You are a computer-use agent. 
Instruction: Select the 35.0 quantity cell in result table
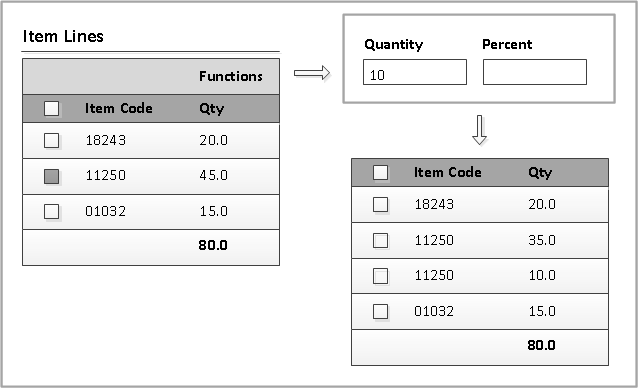point(542,240)
